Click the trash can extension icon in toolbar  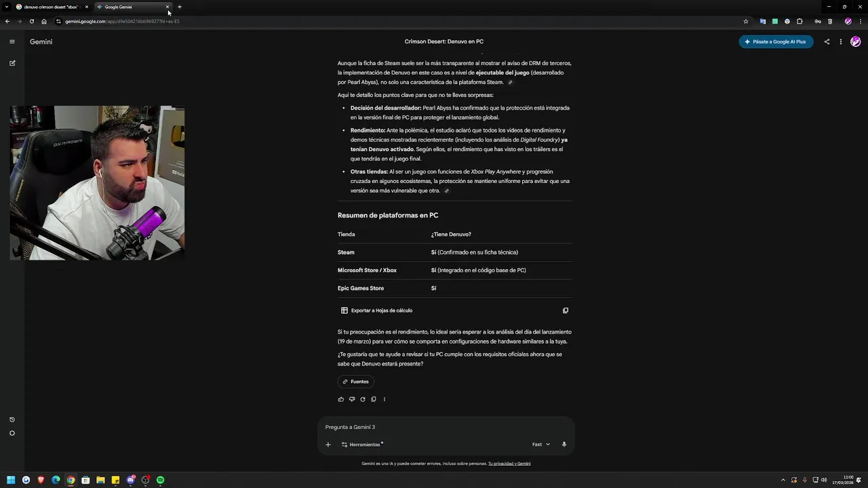coord(830,21)
